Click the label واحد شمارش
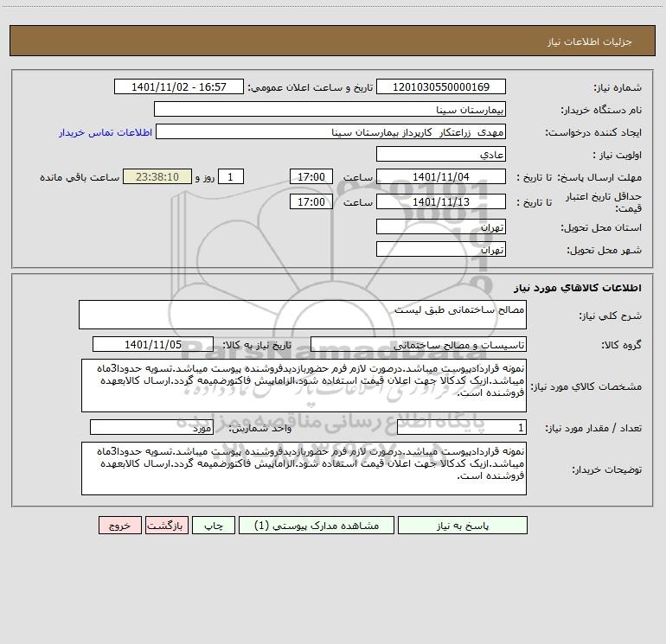The image size is (666, 644). [260, 429]
